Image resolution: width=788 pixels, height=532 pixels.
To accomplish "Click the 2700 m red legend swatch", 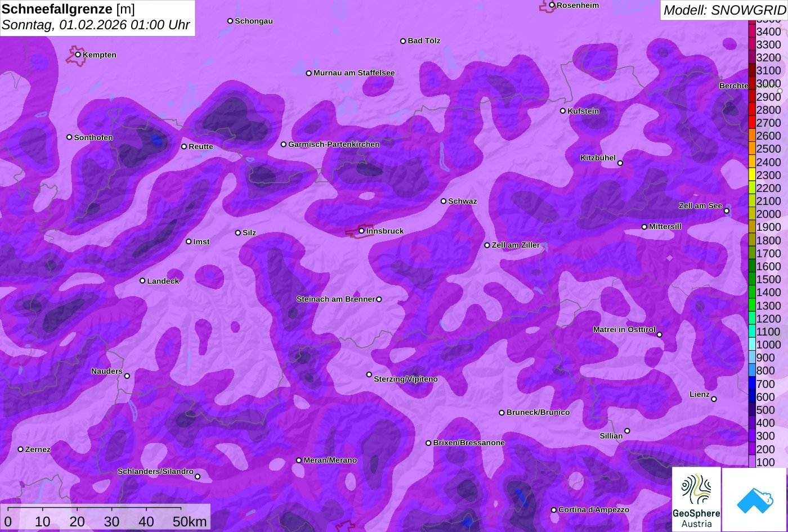I will [752, 123].
